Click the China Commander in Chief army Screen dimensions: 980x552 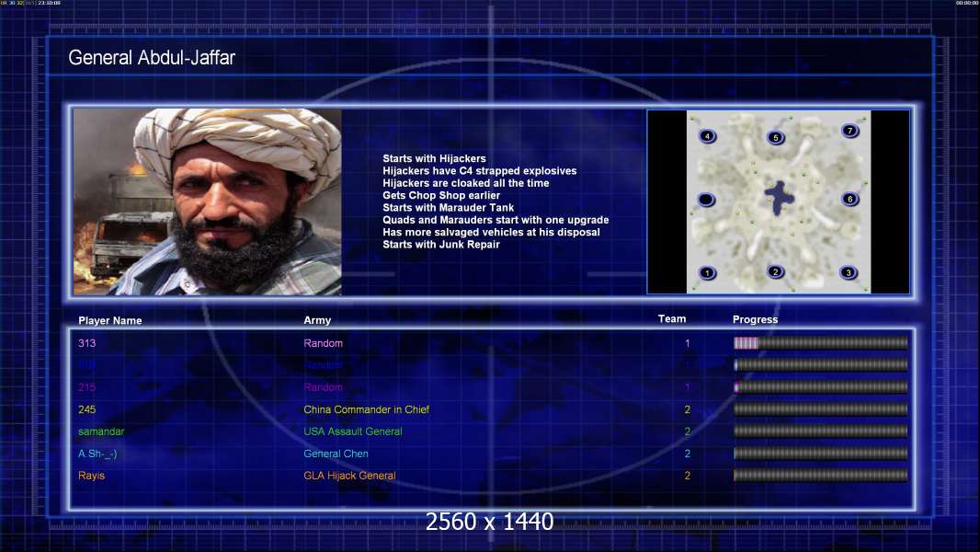[366, 409]
